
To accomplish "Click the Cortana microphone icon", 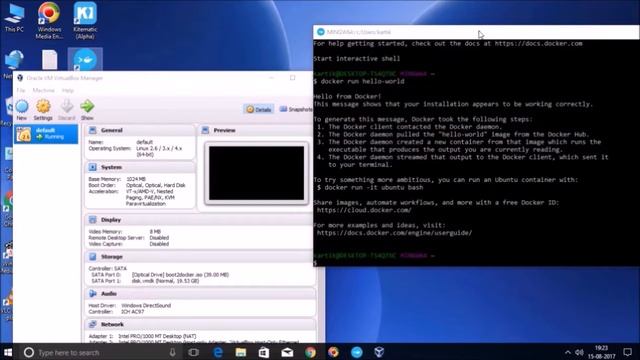I will tap(172, 352).
